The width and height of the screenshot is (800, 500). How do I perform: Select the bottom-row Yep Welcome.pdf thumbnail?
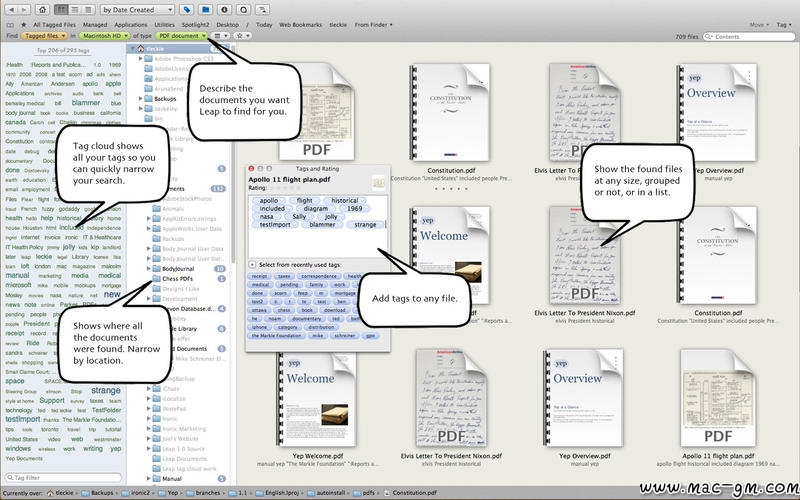coord(316,401)
